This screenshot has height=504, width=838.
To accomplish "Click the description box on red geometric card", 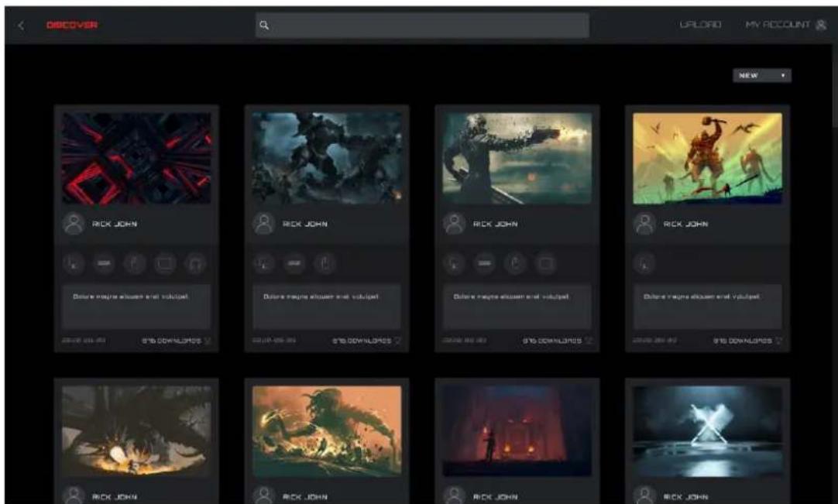I will (136, 307).
